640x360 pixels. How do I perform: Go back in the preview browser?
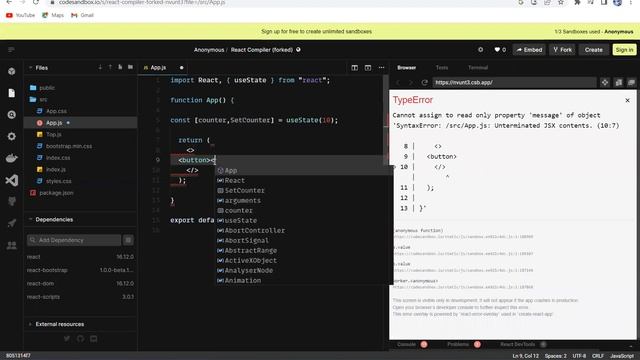pos(398,82)
